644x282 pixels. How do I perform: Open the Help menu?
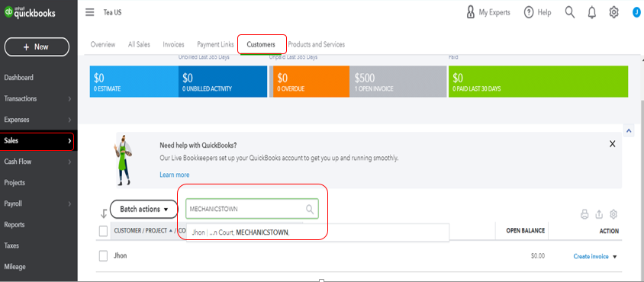(x=537, y=12)
